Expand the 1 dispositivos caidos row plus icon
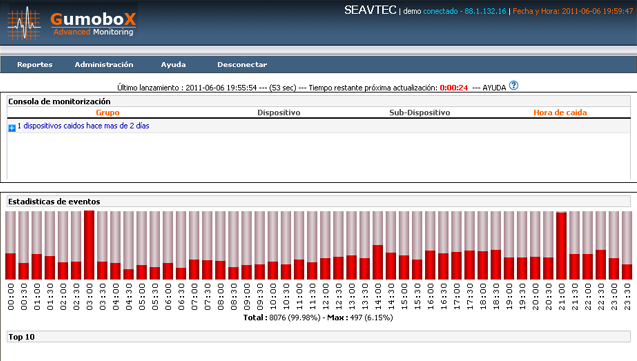This screenshot has height=361, width=637. pyautogui.click(x=12, y=128)
